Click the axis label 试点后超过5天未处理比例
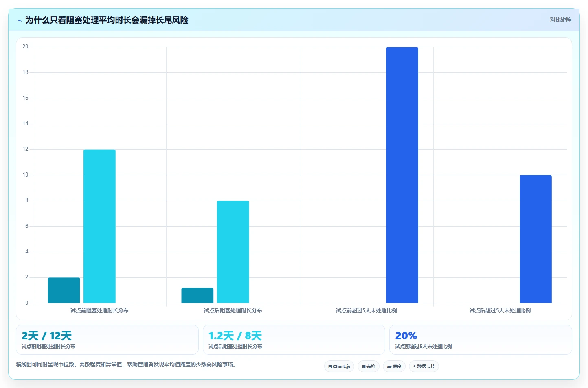Viewport: 588px width, 388px height. (500, 310)
